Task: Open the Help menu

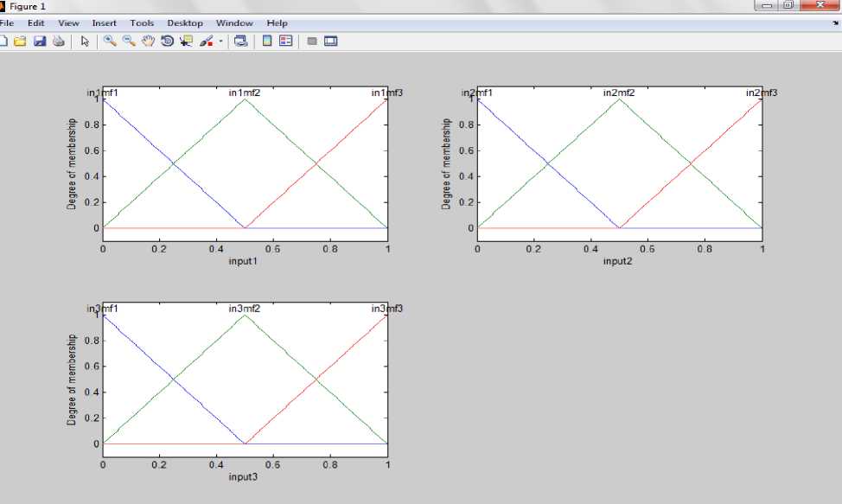Action: pos(277,23)
